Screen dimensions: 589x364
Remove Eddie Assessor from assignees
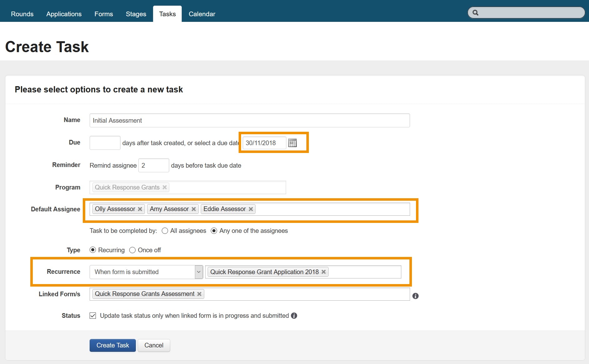[x=250, y=209]
